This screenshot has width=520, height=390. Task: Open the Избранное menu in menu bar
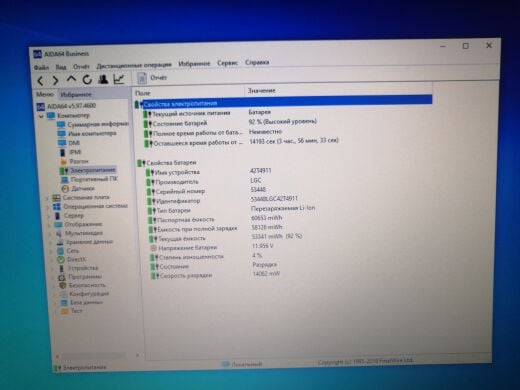(x=194, y=63)
